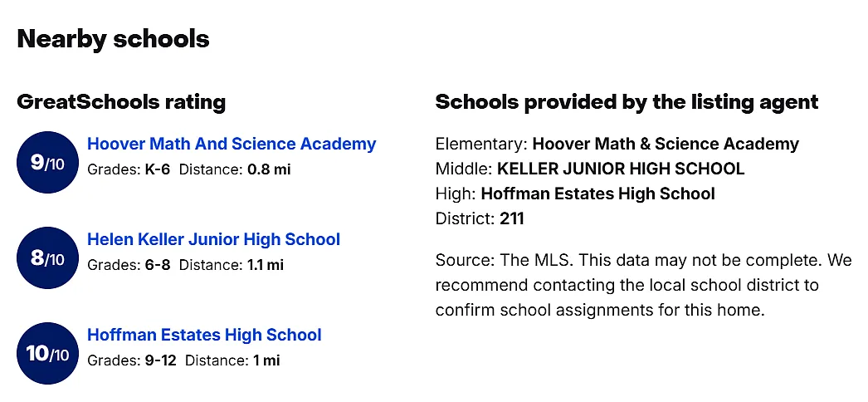Click the GreatSchools rating heading
This screenshot has height=402, width=868.
(121, 102)
